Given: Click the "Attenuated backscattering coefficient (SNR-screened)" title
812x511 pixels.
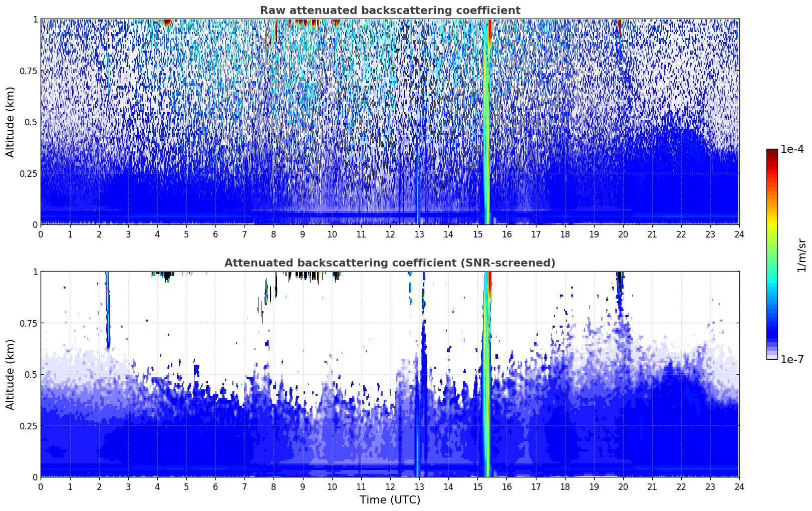Looking at the screenshot, I should tap(390, 263).
